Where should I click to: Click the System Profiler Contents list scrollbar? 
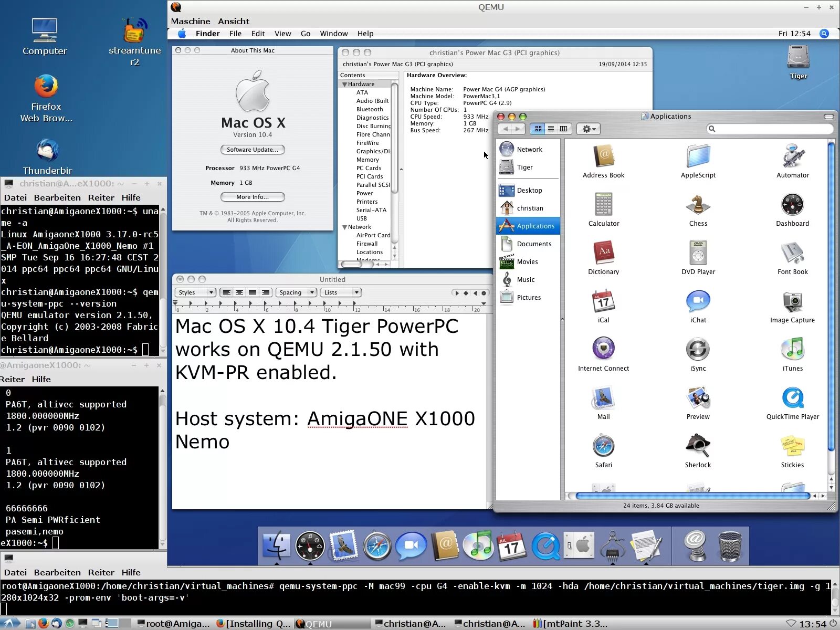tap(394, 139)
